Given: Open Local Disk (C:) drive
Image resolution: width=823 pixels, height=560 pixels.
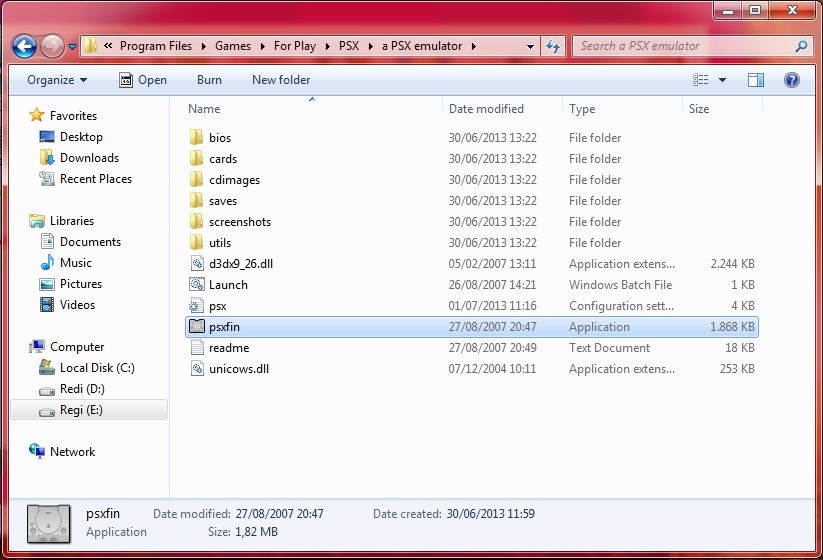Looking at the screenshot, I should coord(97,367).
